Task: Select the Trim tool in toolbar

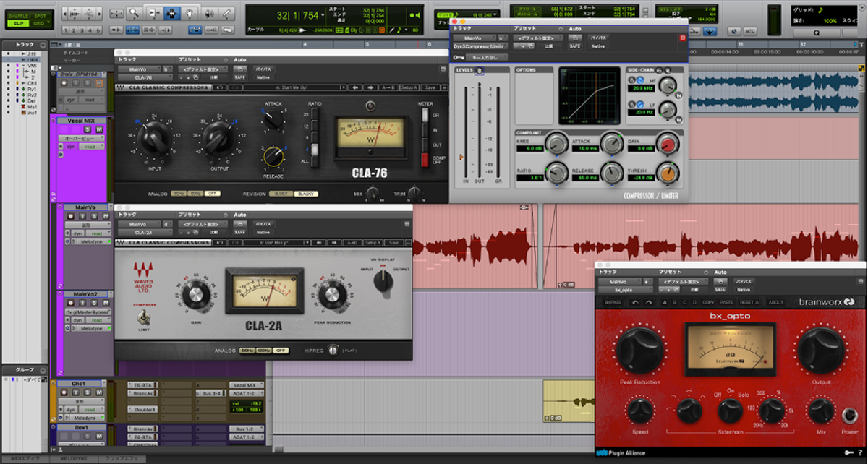Action: 154,12
